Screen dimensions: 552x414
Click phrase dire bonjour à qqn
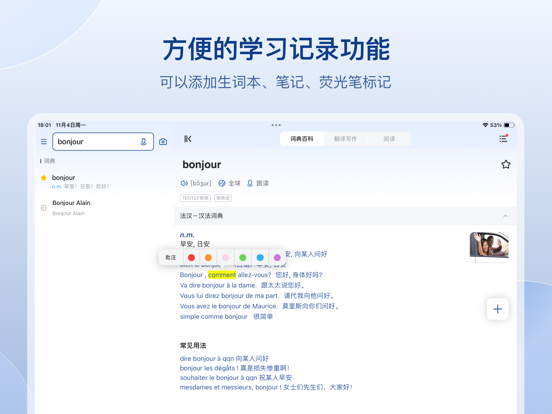(207, 358)
